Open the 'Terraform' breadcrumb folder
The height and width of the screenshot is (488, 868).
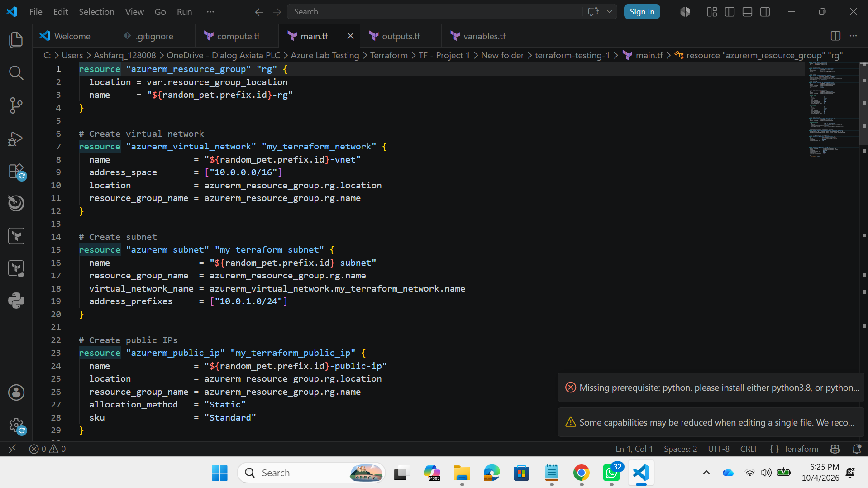(x=388, y=55)
